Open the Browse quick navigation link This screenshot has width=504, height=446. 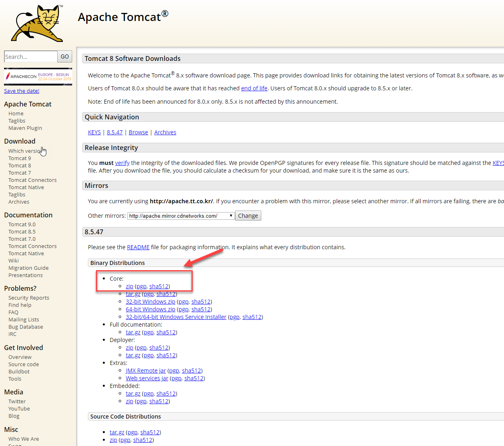138,132
